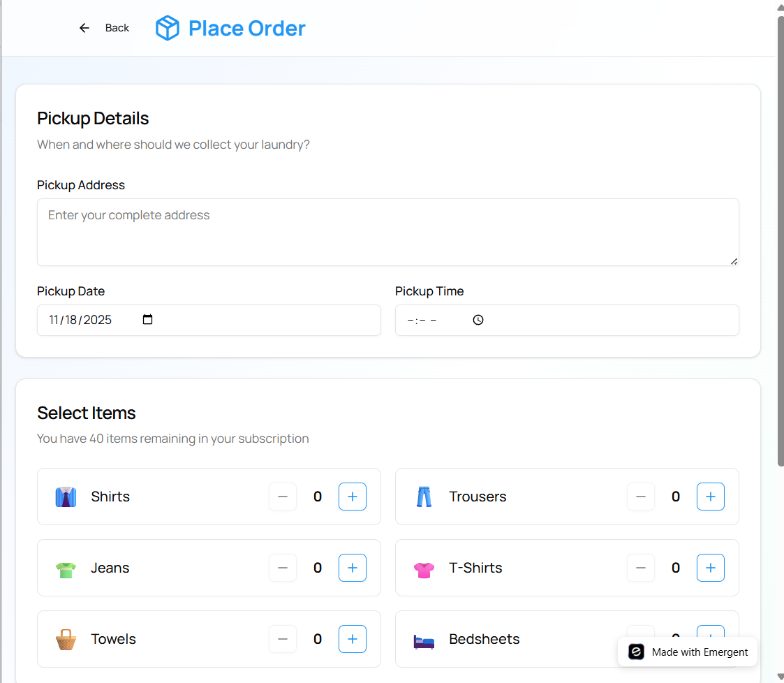
Task: Click the Shirts clothing icon
Action: pos(66,496)
